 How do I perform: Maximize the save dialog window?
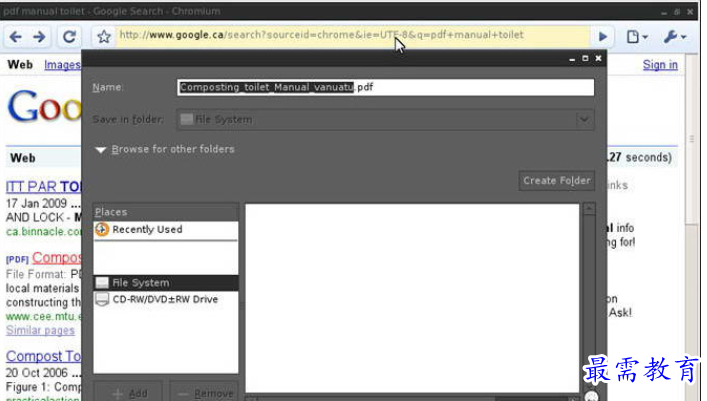coord(585,58)
